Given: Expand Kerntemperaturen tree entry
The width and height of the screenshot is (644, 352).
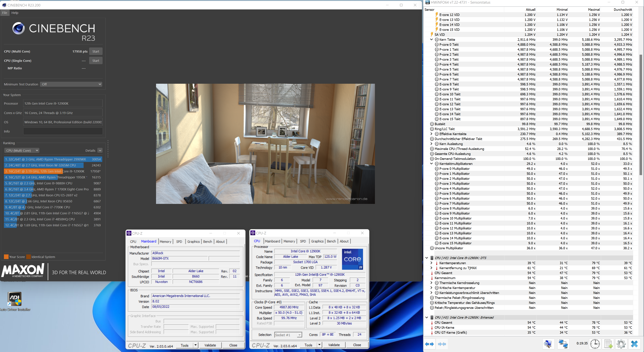Looking at the screenshot, I should click(431, 263).
